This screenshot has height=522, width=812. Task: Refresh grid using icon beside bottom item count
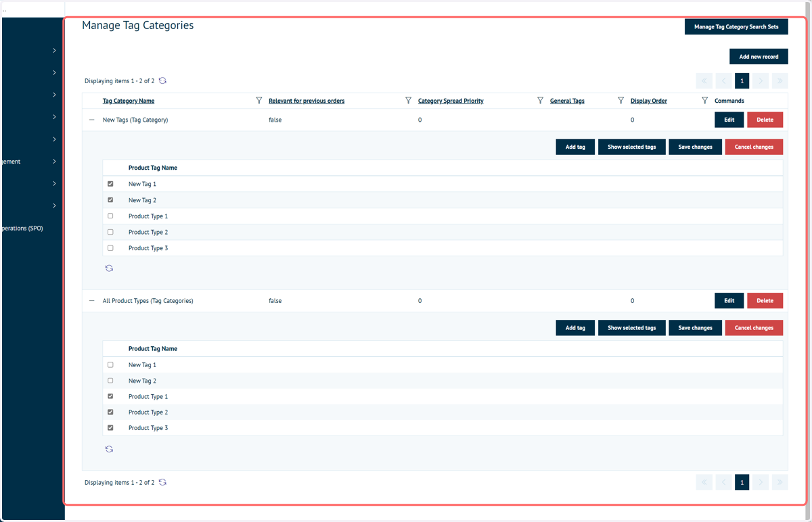pyautogui.click(x=162, y=482)
